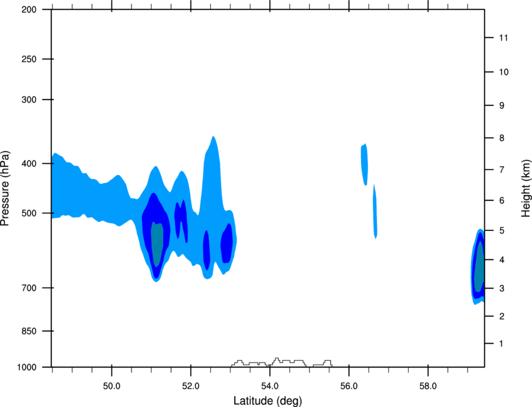The height and width of the screenshot is (407, 532).
Task: Select the 1000 pressure tick label
Action: [x=27, y=368]
